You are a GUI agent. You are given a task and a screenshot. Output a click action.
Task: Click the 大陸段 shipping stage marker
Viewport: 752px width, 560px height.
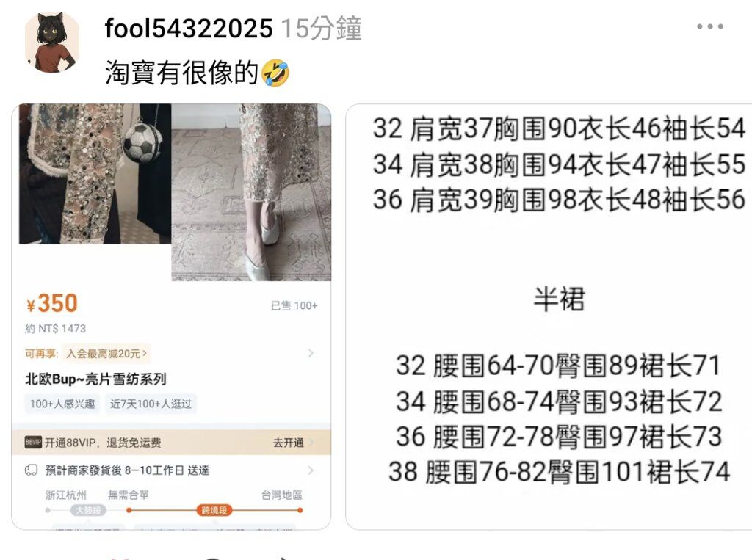click(88, 510)
